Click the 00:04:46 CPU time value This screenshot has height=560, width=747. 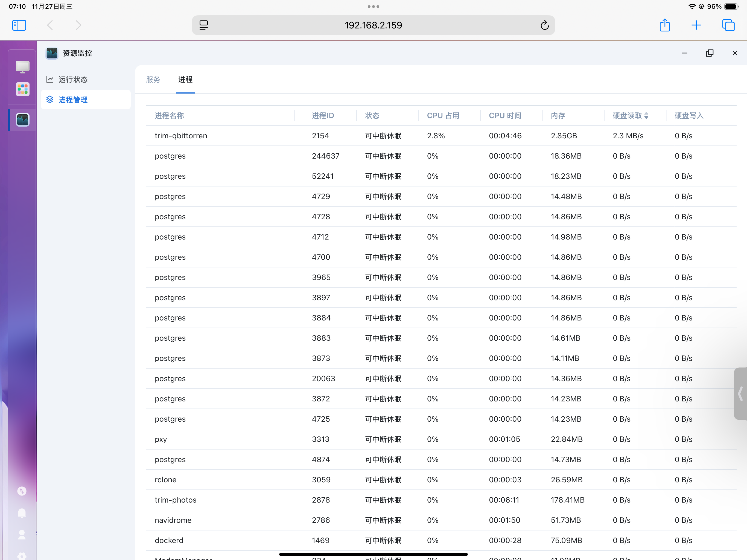505,136
